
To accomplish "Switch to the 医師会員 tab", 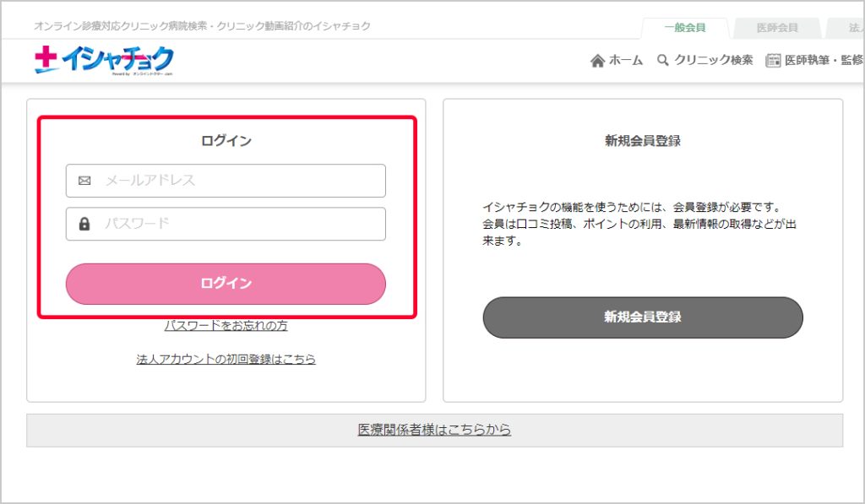I will point(777,28).
